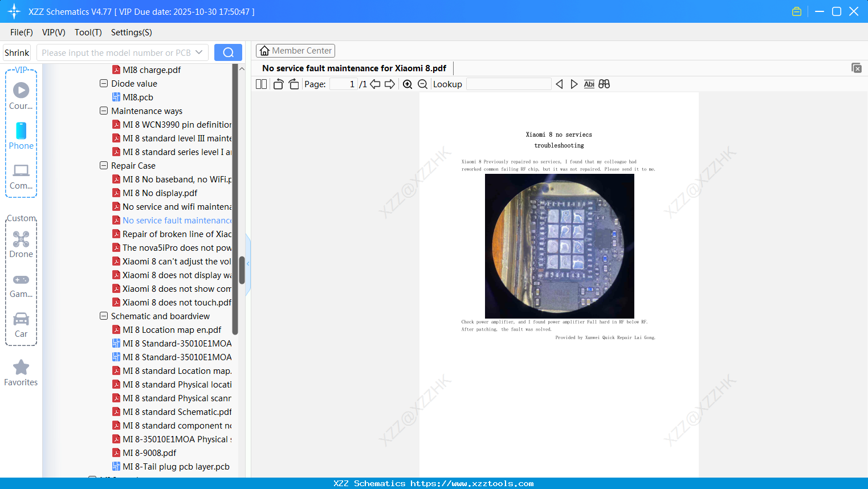
Task: Open the Settings menu
Action: [x=132, y=32]
